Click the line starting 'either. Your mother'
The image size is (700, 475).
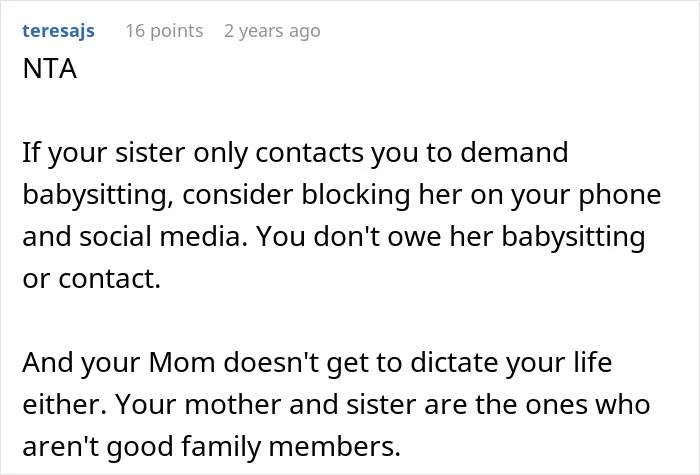pos(336,404)
